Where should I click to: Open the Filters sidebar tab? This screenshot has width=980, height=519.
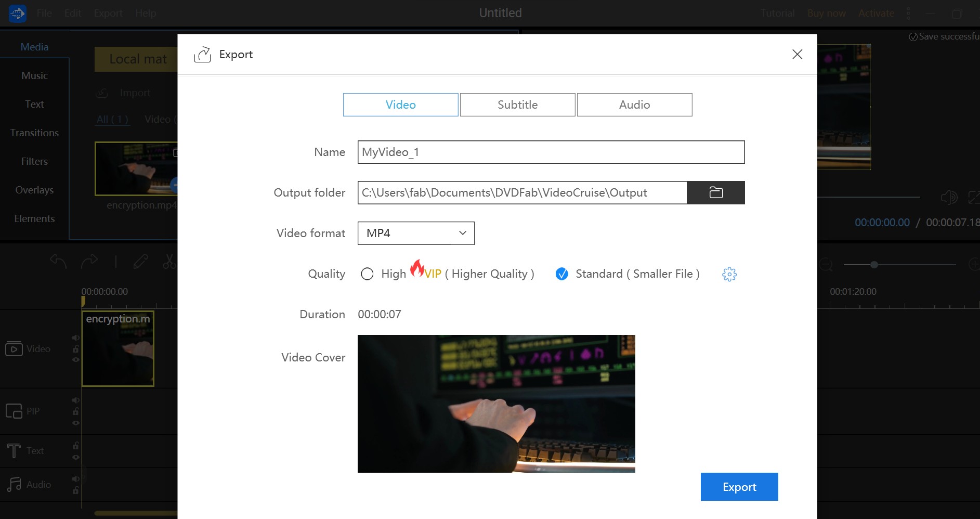pos(34,161)
